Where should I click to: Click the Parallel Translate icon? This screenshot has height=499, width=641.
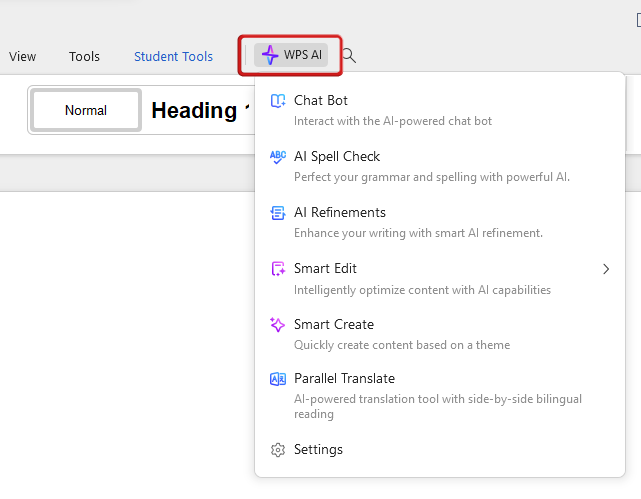pyautogui.click(x=278, y=379)
